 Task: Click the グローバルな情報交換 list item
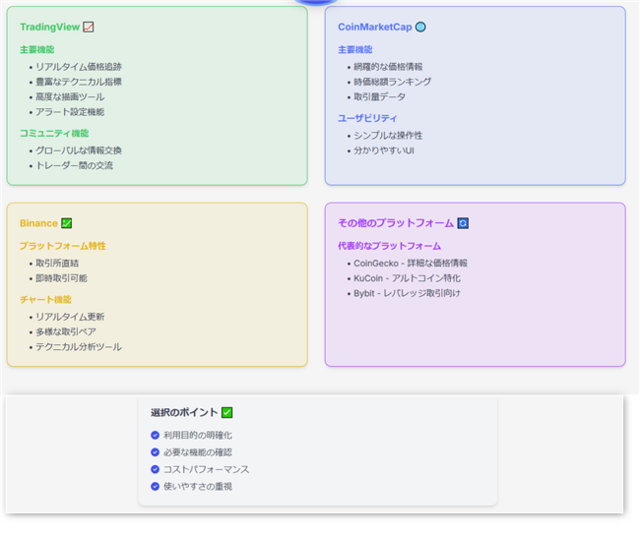click(x=78, y=151)
